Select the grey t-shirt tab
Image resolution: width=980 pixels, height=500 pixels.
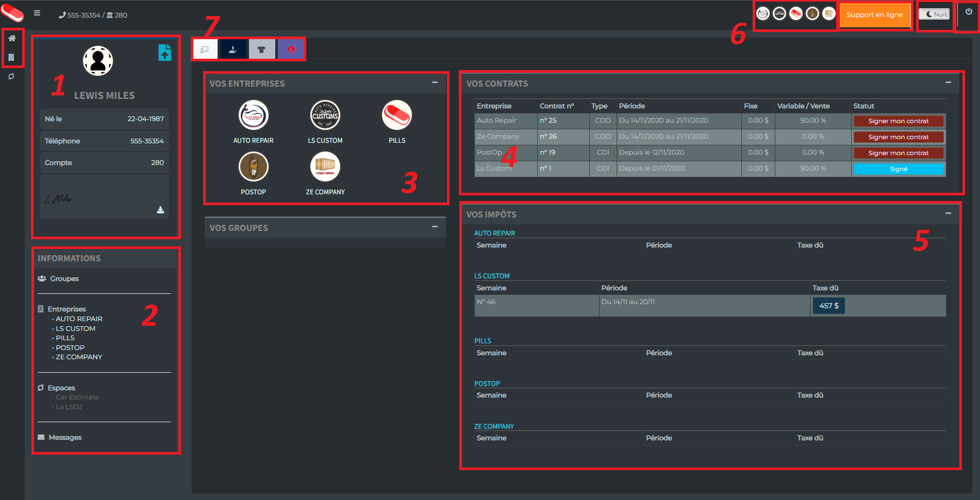(262, 49)
